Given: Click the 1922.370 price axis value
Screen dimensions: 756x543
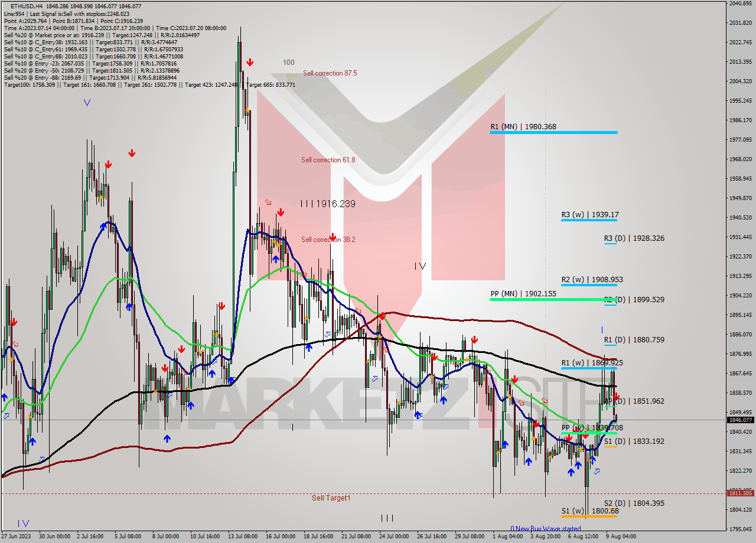Looking at the screenshot, I should pyautogui.click(x=741, y=257).
